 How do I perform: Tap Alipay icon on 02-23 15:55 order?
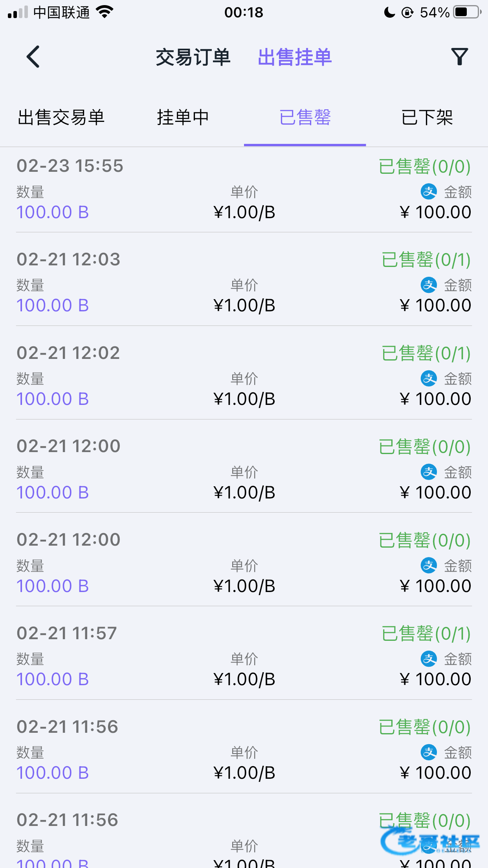pos(429,192)
